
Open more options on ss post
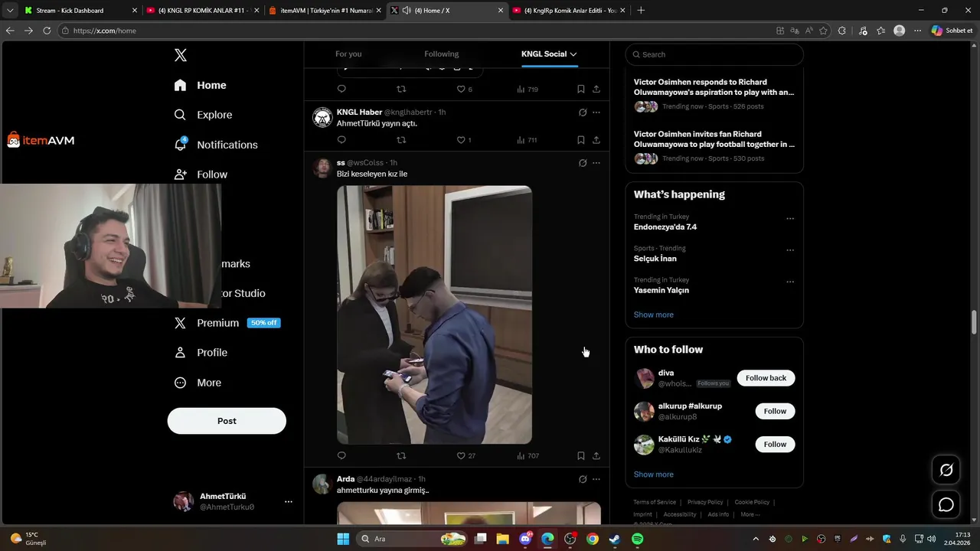point(596,163)
